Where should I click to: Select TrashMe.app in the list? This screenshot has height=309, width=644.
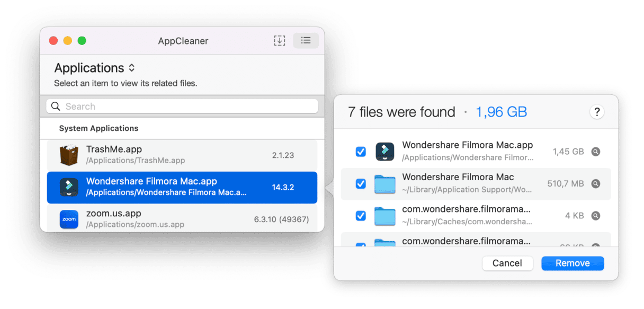[x=182, y=155]
